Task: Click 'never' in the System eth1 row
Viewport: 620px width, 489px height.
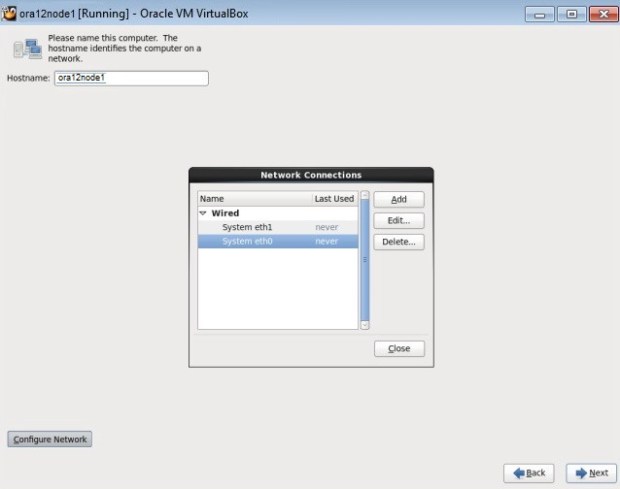Action: (x=327, y=227)
